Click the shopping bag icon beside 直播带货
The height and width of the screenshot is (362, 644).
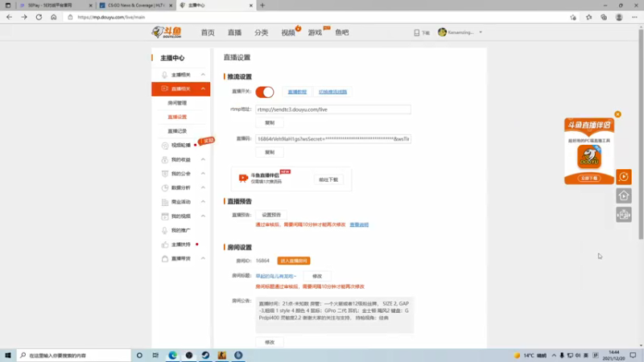point(165,258)
